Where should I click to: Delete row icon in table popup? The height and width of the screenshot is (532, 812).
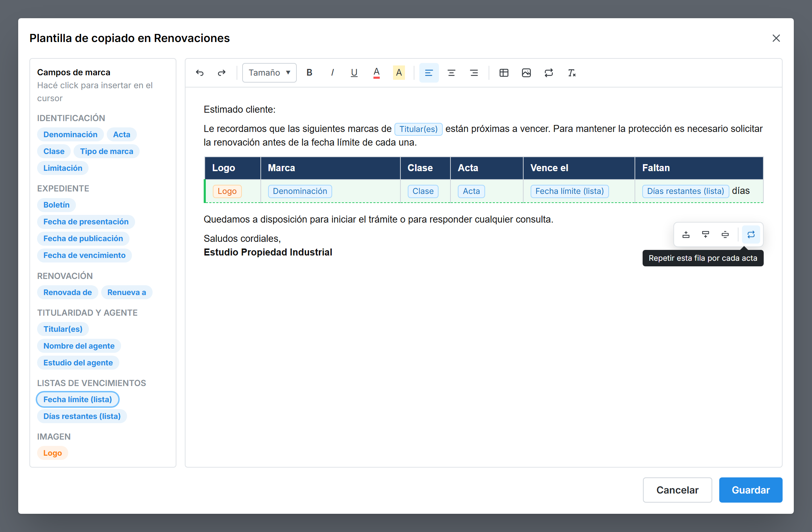725,234
